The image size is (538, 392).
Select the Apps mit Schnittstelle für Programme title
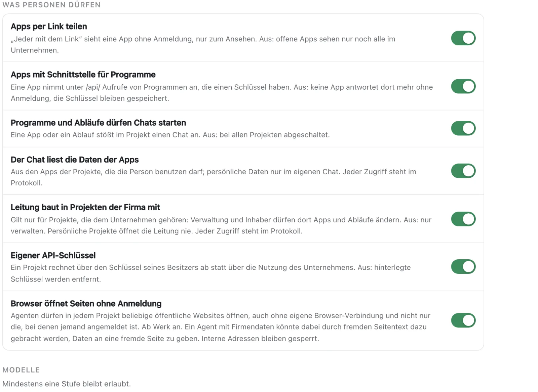(x=83, y=75)
